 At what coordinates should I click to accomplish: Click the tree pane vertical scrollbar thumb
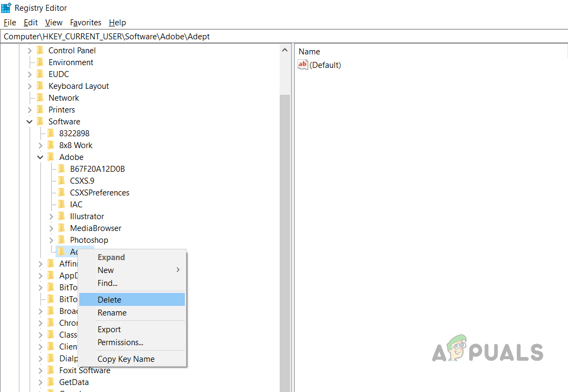tap(285, 242)
